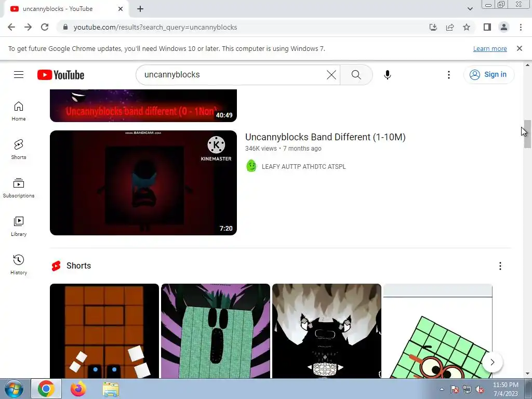Screen dimensions: 532x399
Task: Open LEAFY AUTTP ATHDTC ATSPL channel
Action: (303, 167)
